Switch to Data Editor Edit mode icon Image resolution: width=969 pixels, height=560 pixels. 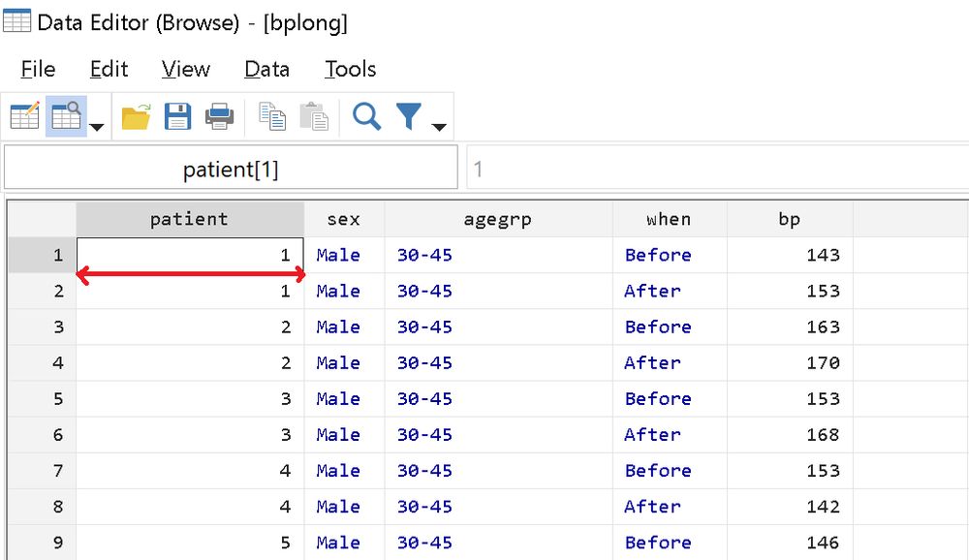(x=25, y=115)
